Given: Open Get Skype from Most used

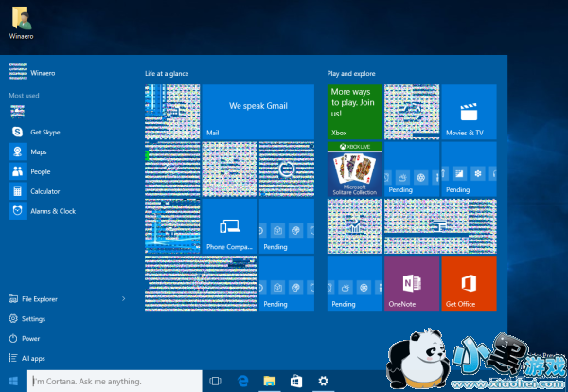Looking at the screenshot, I should click(44, 133).
